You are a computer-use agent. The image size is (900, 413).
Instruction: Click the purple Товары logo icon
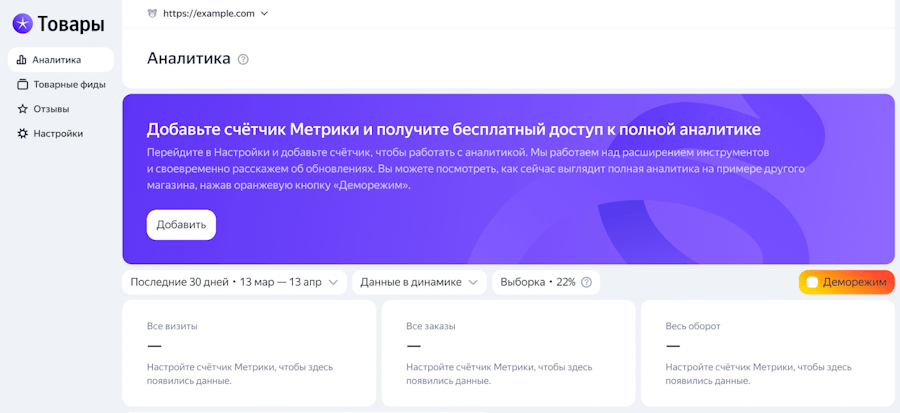[22, 23]
